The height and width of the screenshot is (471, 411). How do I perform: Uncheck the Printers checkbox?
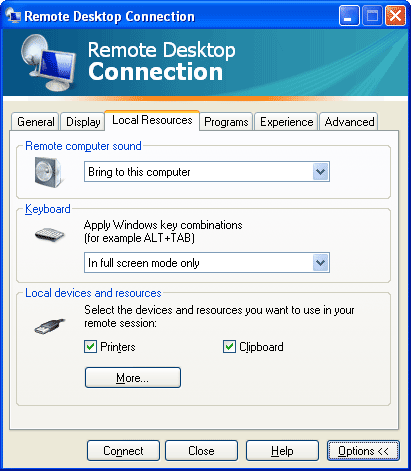pyautogui.click(x=90, y=347)
